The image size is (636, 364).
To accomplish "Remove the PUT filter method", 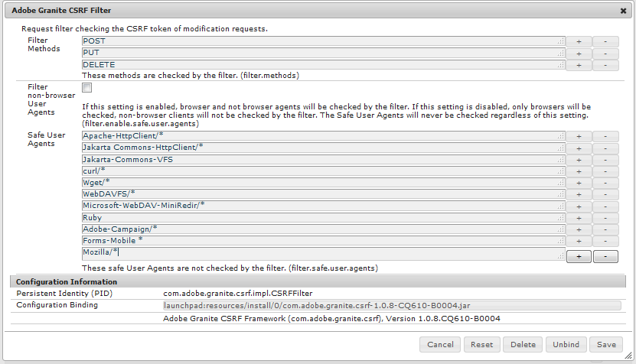I will [x=605, y=54].
